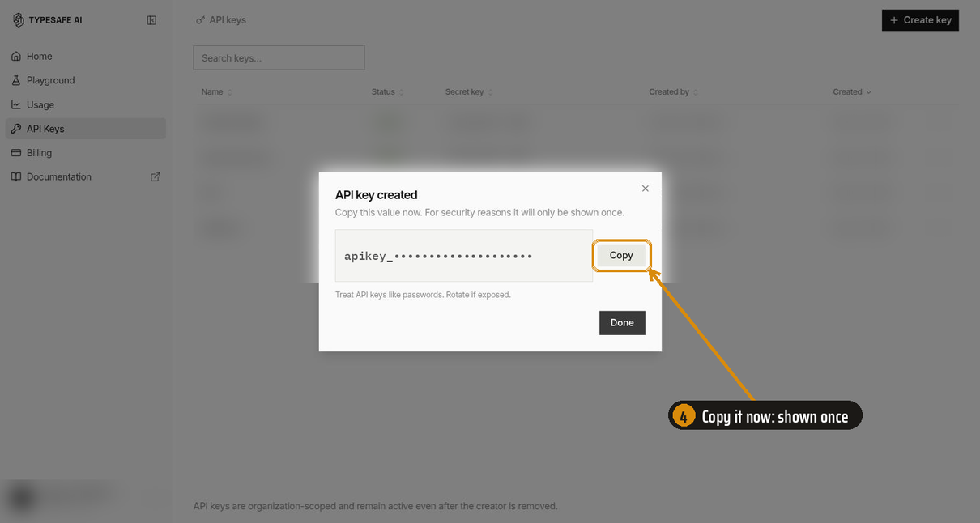Viewport: 980px width, 523px height.
Task: Click the Documentation book icon
Action: click(x=16, y=176)
